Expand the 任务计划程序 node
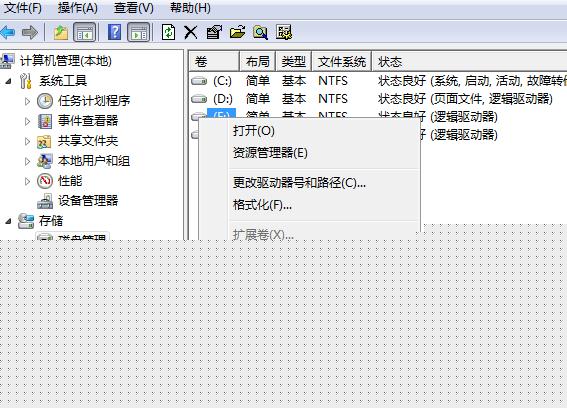567x408 pixels. (x=27, y=101)
